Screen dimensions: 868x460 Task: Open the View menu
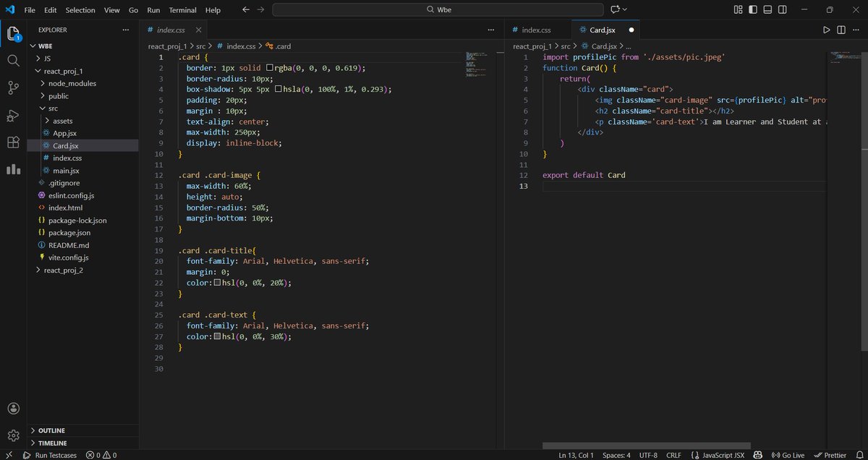(x=111, y=10)
